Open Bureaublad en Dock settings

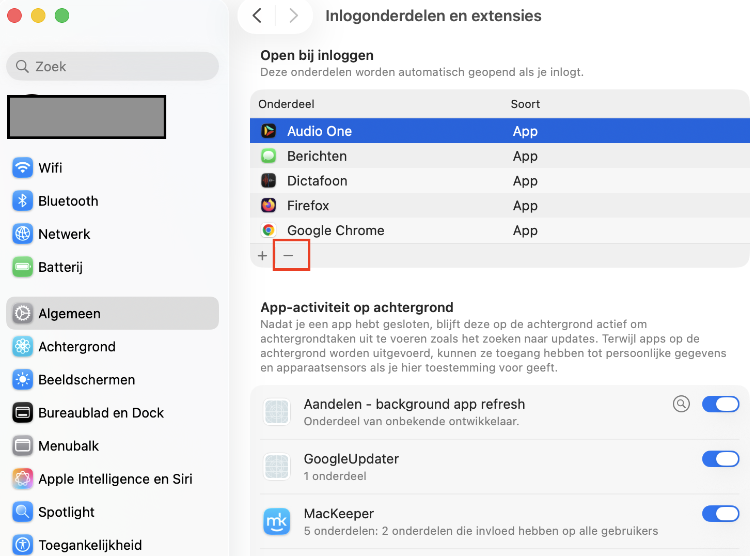(x=101, y=412)
